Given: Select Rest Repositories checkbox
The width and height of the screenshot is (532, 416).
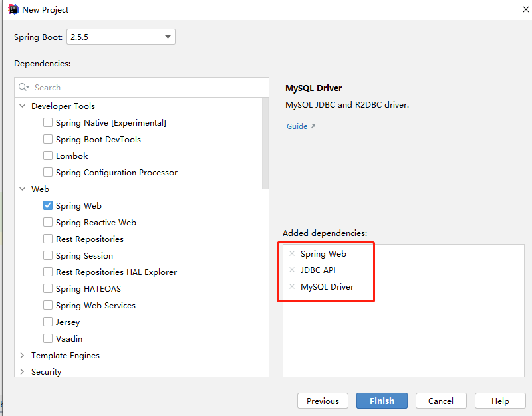Looking at the screenshot, I should [48, 239].
